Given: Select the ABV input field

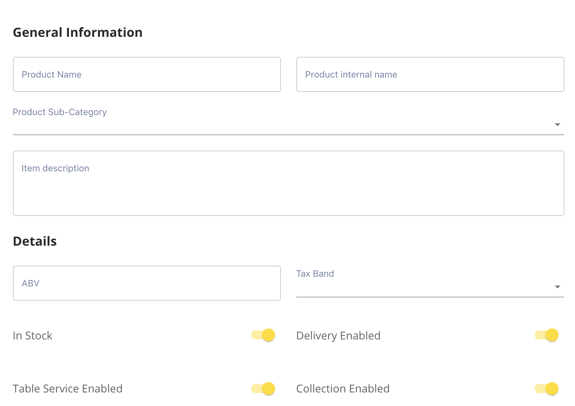Looking at the screenshot, I should pos(147,283).
